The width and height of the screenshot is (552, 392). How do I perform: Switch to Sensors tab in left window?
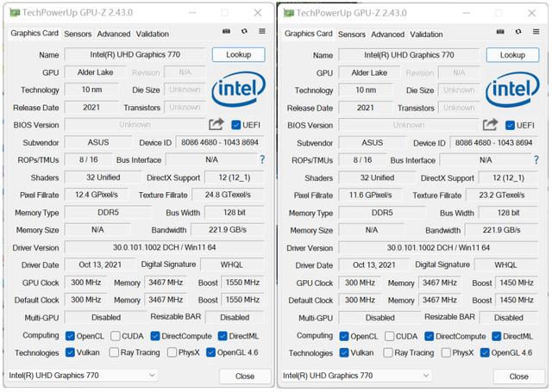(78, 34)
